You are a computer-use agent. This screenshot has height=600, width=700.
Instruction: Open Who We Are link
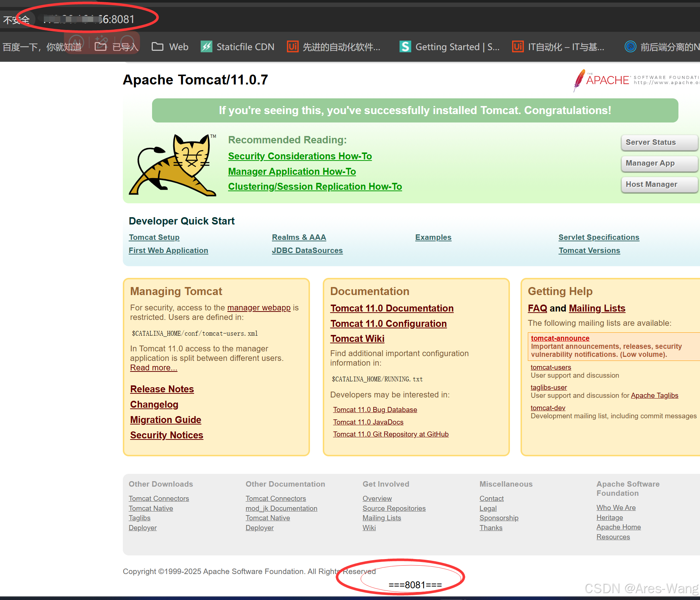coord(616,508)
